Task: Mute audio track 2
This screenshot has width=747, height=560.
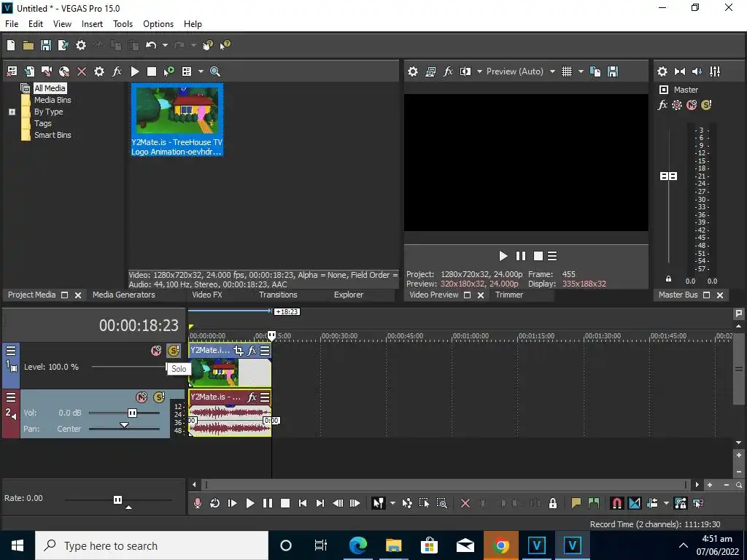Action: tap(142, 397)
